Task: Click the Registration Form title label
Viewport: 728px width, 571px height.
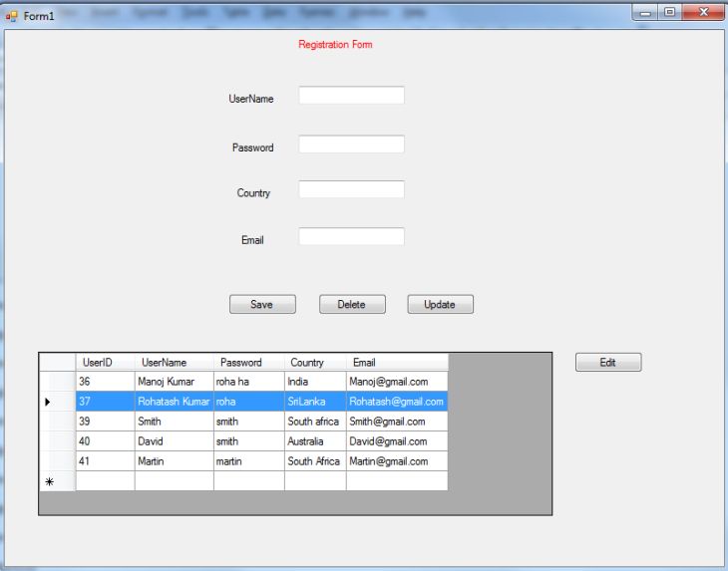Action: (x=335, y=45)
